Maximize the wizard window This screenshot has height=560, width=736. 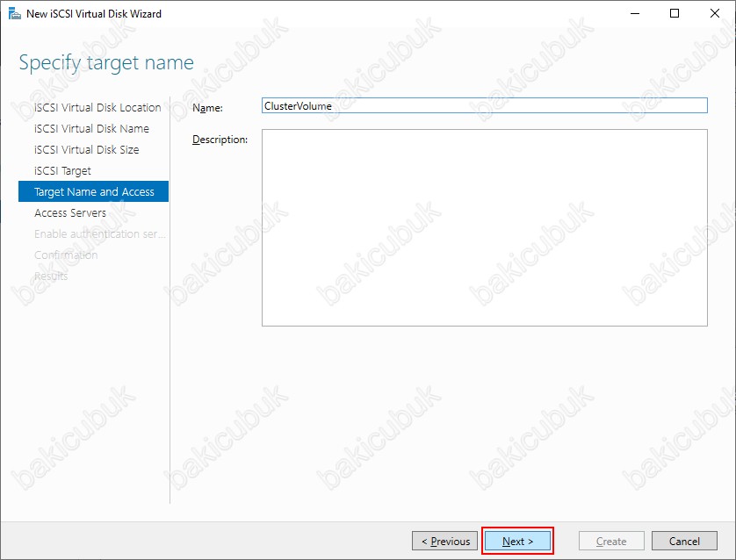[x=675, y=13]
